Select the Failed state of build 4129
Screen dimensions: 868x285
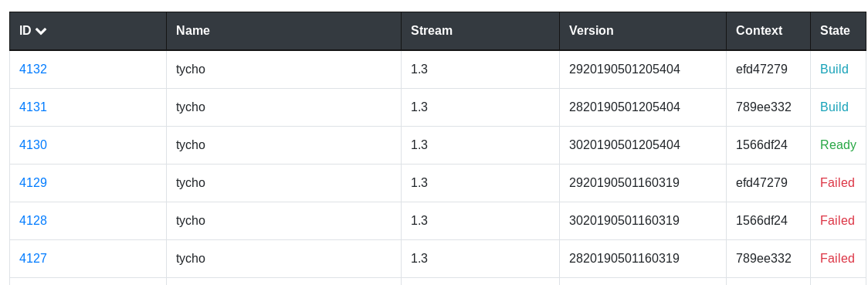point(837,182)
